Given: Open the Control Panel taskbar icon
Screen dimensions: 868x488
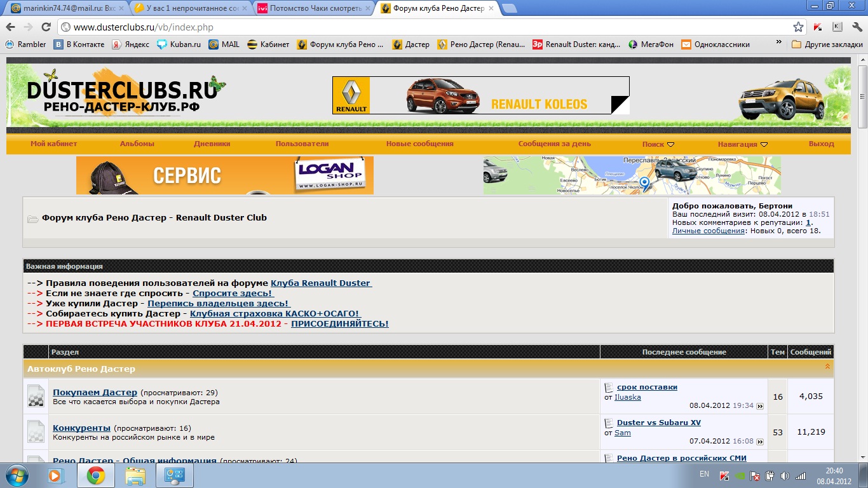Looking at the screenshot, I should coord(174,475).
